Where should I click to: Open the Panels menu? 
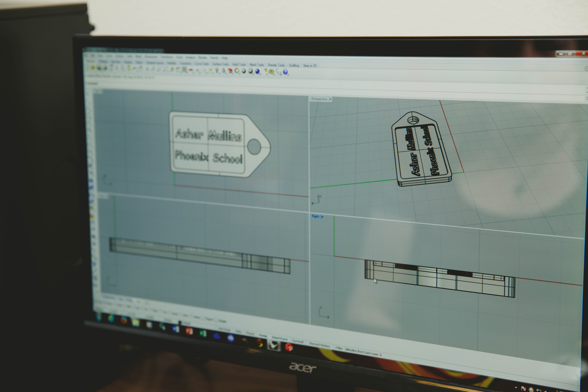tap(214, 58)
